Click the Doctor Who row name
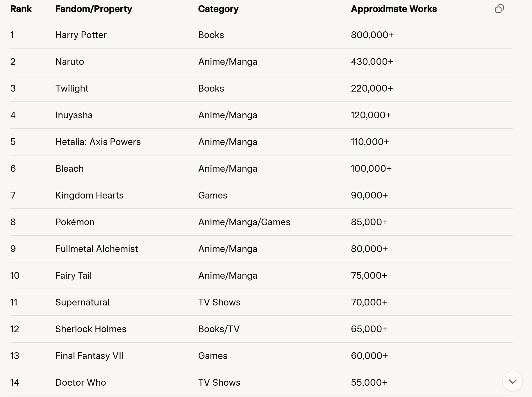 click(81, 382)
